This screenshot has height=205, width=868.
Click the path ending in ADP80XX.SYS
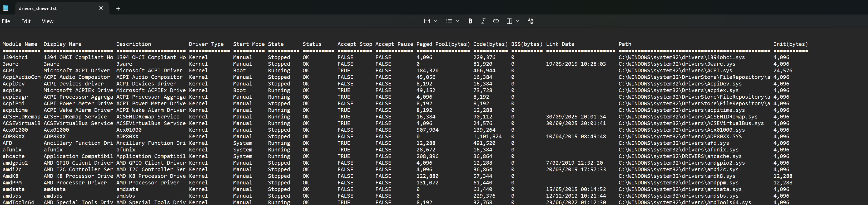[680, 137]
